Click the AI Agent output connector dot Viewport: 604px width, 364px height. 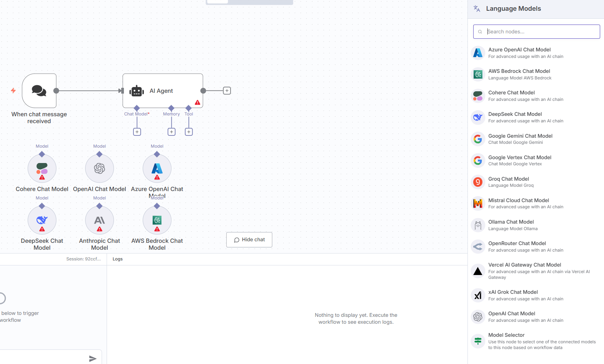pos(203,91)
